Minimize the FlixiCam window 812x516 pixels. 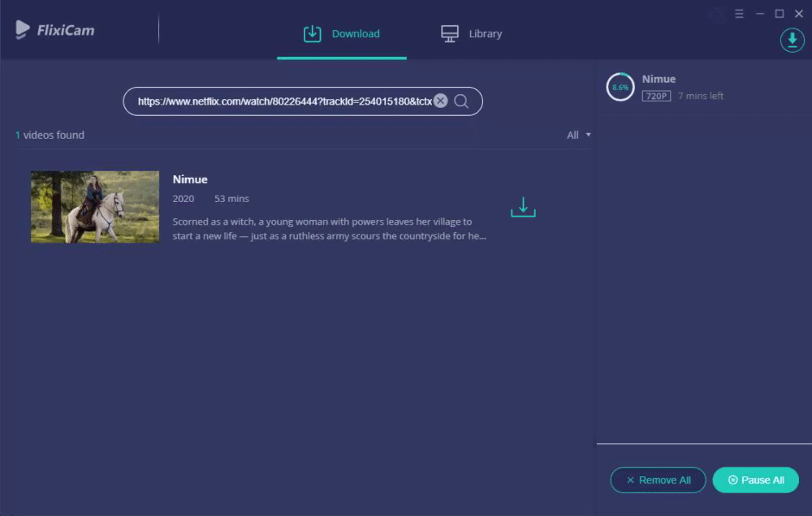point(760,14)
